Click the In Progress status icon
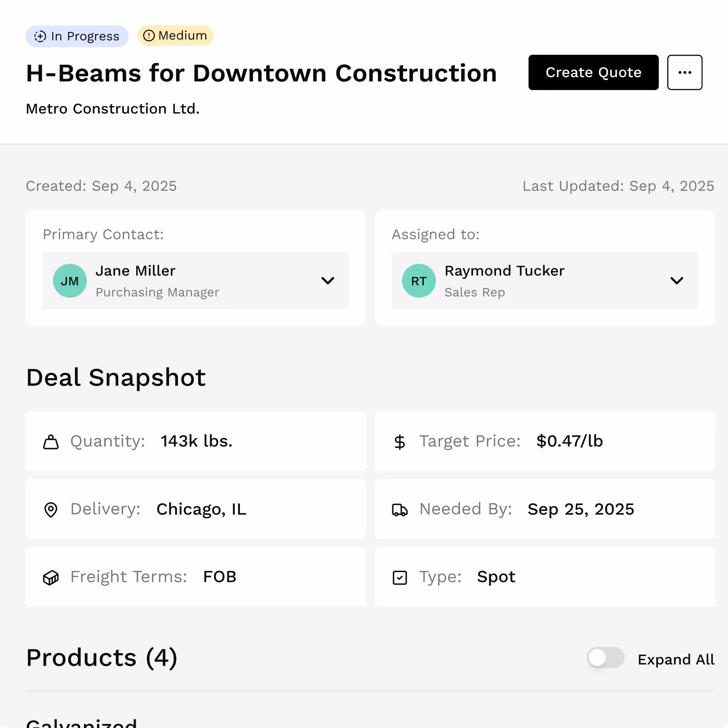Image resolution: width=728 pixels, height=728 pixels. [x=40, y=36]
